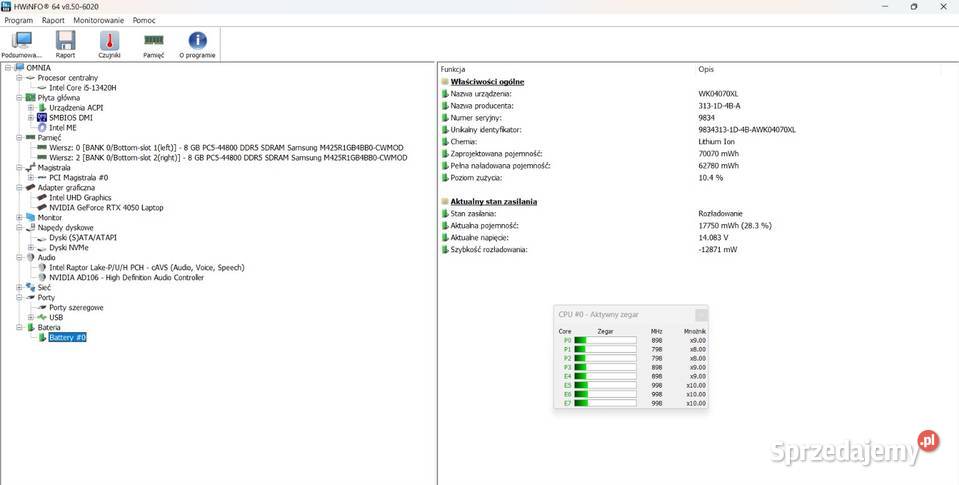Expand the Sieć node

(20, 287)
